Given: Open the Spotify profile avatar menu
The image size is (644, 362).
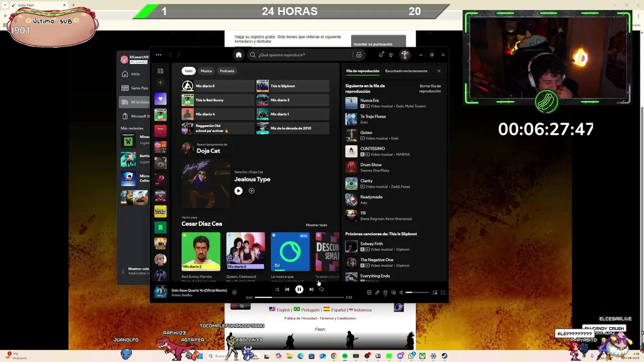Looking at the screenshot, I should tap(405, 55).
